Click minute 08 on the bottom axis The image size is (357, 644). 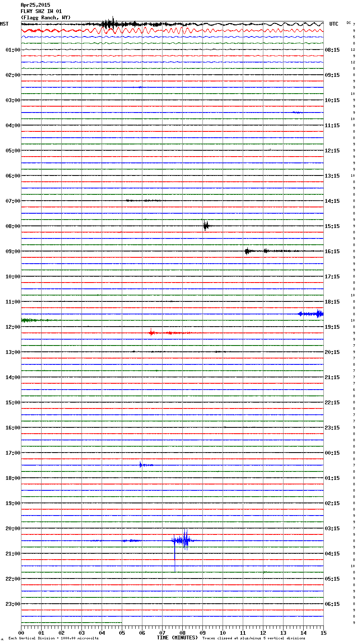[x=182, y=633]
